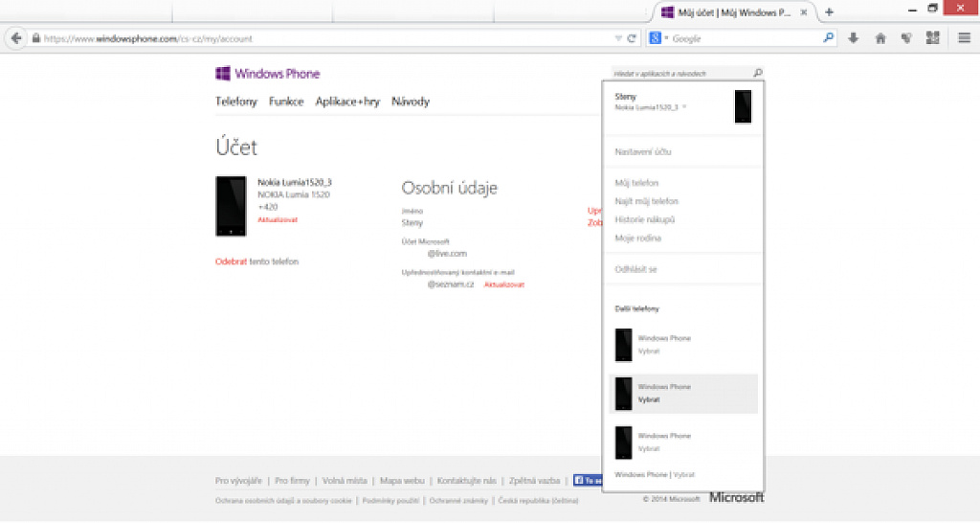This screenshot has height=523, width=980.
Task: Click the Google search magnifier icon
Action: (x=828, y=38)
